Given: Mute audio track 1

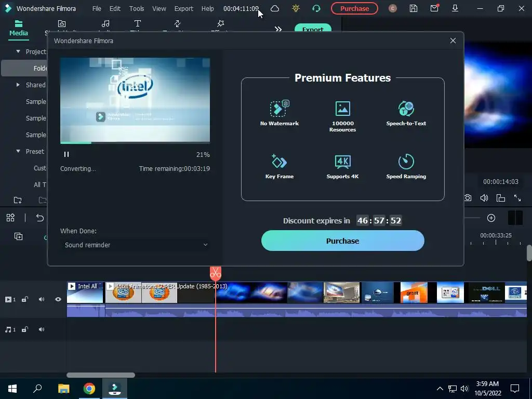Looking at the screenshot, I should pos(42,329).
